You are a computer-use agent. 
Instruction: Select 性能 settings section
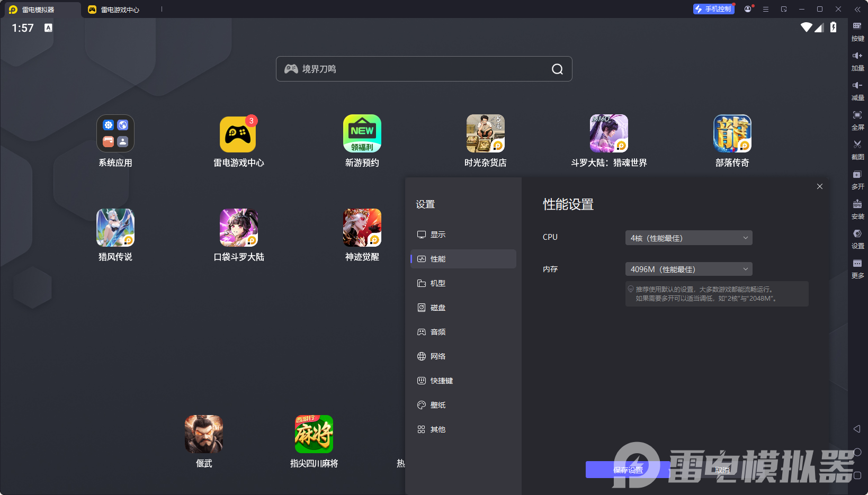pyautogui.click(x=463, y=259)
